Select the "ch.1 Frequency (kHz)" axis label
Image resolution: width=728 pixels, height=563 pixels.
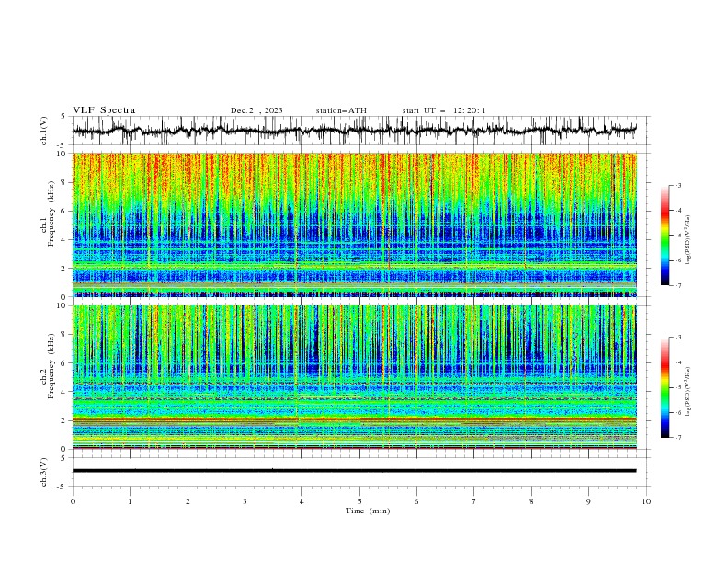tap(48, 212)
